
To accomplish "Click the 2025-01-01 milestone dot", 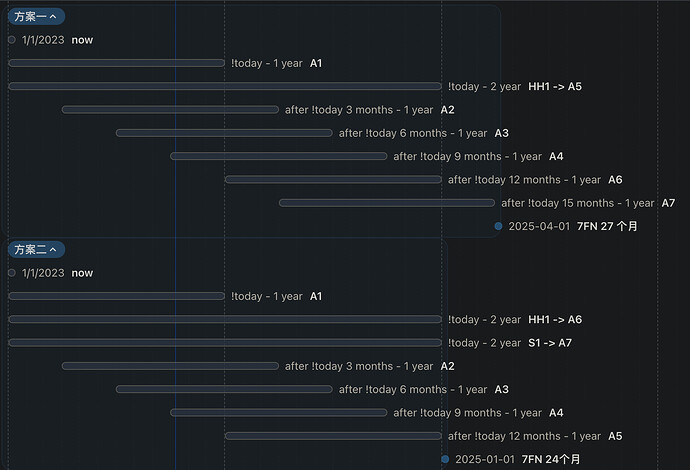I will pyautogui.click(x=445, y=459).
